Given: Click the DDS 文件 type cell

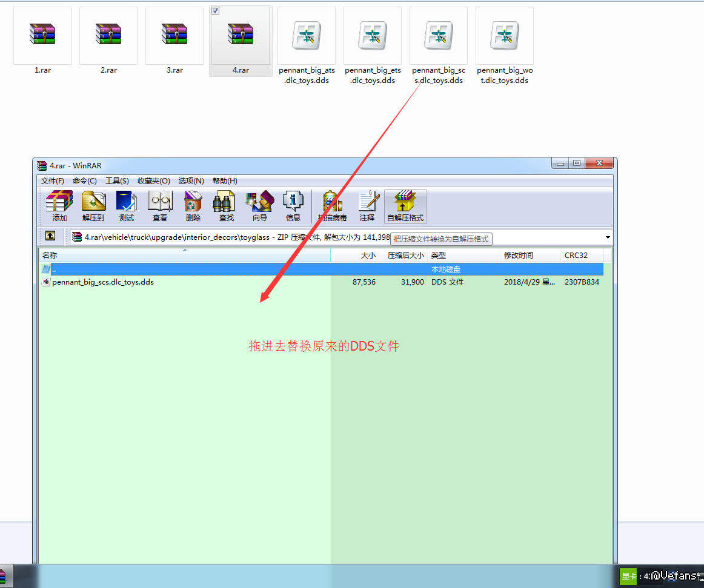Looking at the screenshot, I should point(447,282).
